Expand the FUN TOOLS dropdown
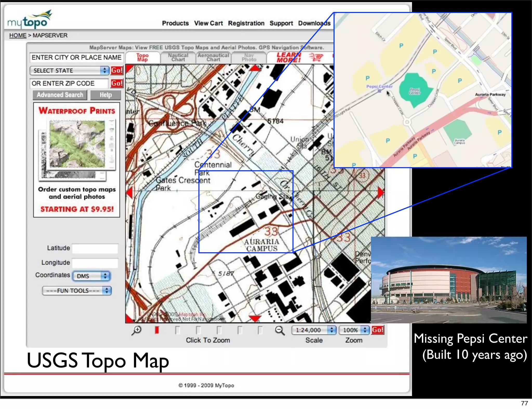532x409 pixels. click(77, 291)
